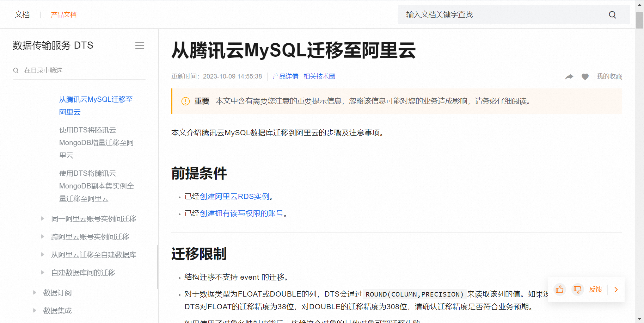
Task: Expand 跨阿里云账号实例间迁移 tree node
Action: pos(43,237)
